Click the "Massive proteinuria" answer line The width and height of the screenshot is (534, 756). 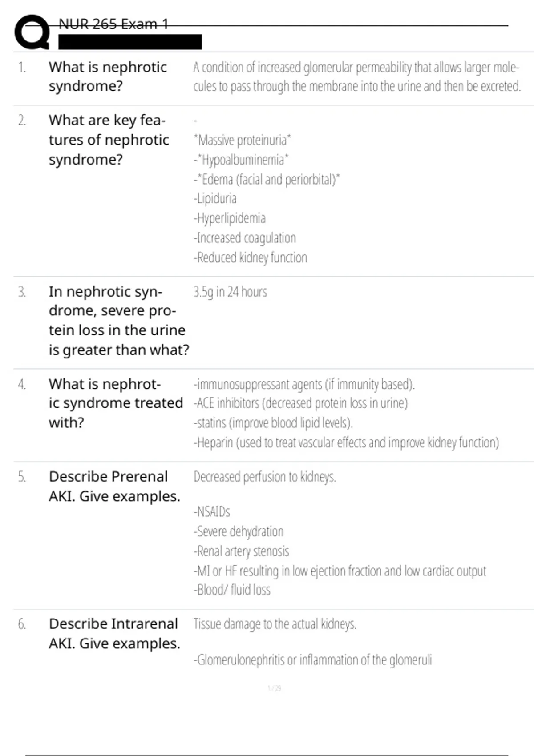(x=242, y=140)
